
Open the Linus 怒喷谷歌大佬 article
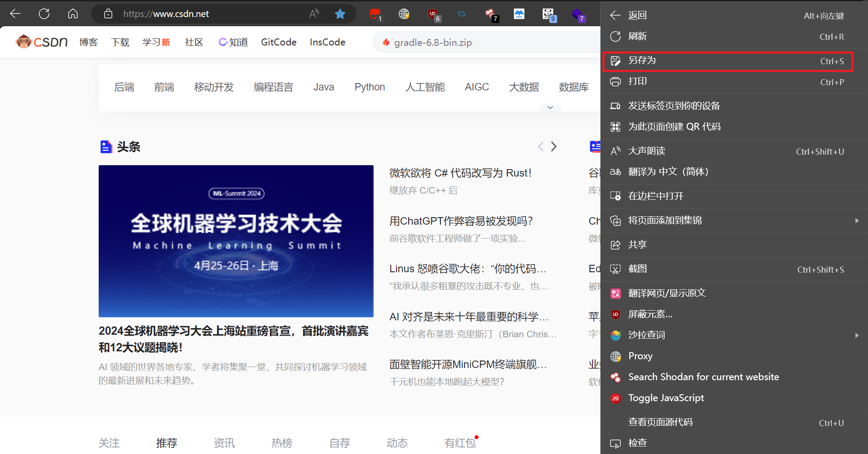coord(468,269)
